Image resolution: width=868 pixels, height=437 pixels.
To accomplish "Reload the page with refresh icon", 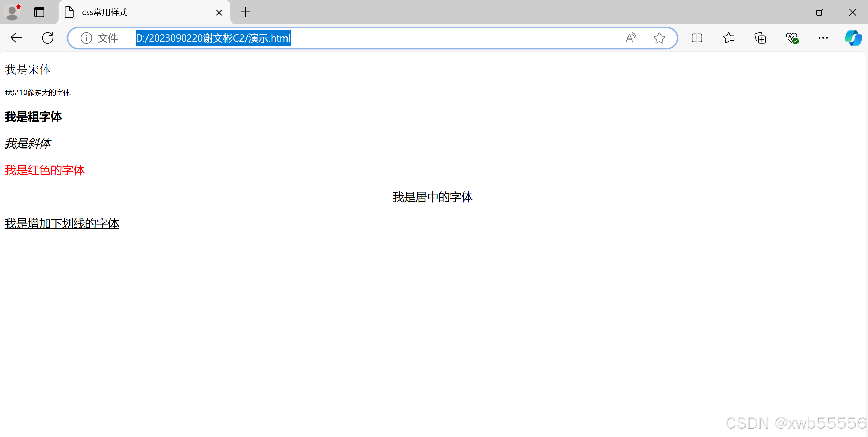I will point(48,38).
